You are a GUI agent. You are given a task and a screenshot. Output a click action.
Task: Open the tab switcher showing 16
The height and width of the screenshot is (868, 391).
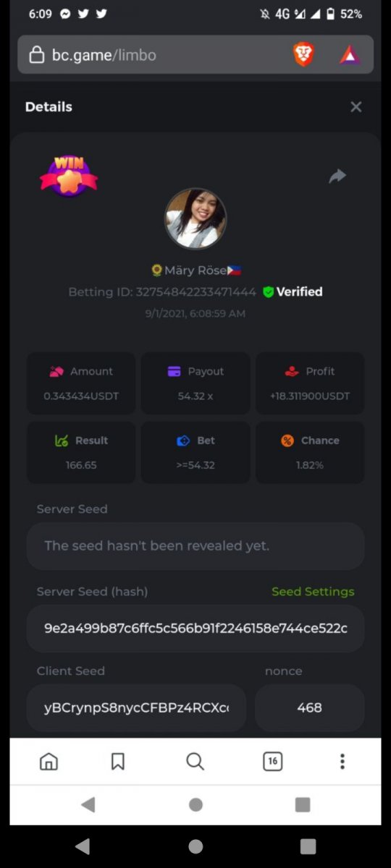tap(272, 761)
